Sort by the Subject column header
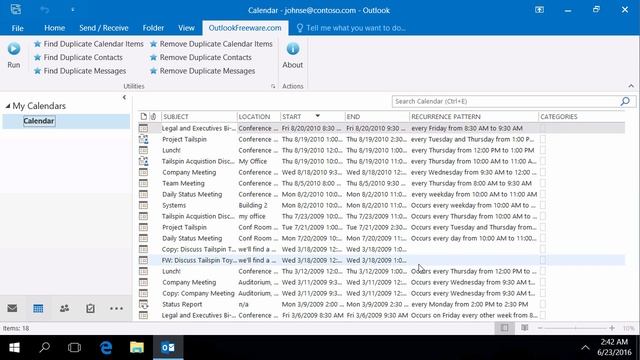Screen dimensions: 640x360 pyautogui.click(x=199, y=117)
